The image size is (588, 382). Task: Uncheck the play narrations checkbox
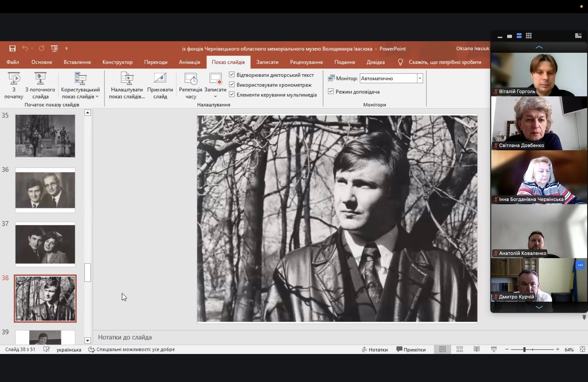[x=232, y=75]
